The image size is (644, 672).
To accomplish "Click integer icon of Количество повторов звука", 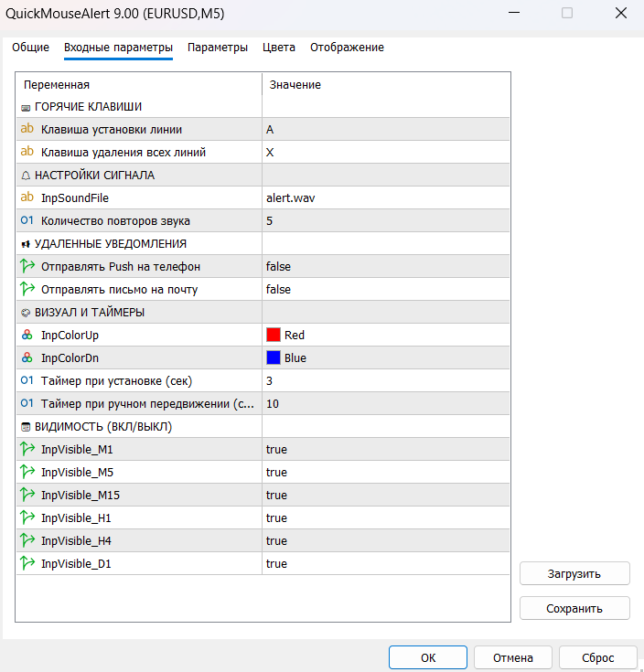I will click(27, 220).
